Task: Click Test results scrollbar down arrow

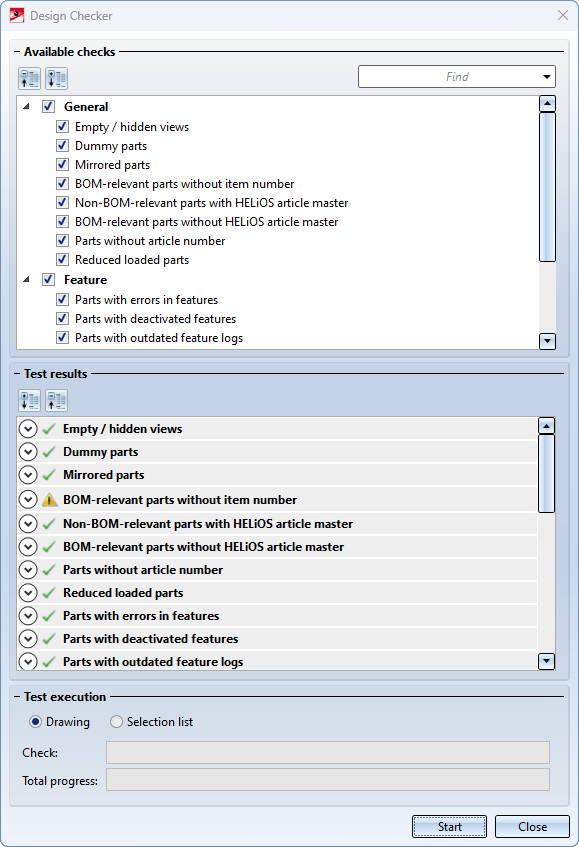Action: pyautogui.click(x=547, y=661)
